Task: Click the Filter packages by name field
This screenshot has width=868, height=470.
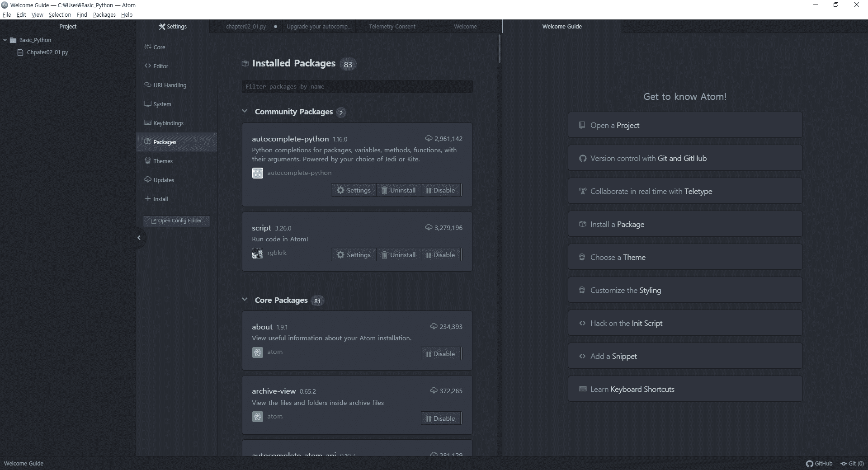Action: pyautogui.click(x=357, y=87)
